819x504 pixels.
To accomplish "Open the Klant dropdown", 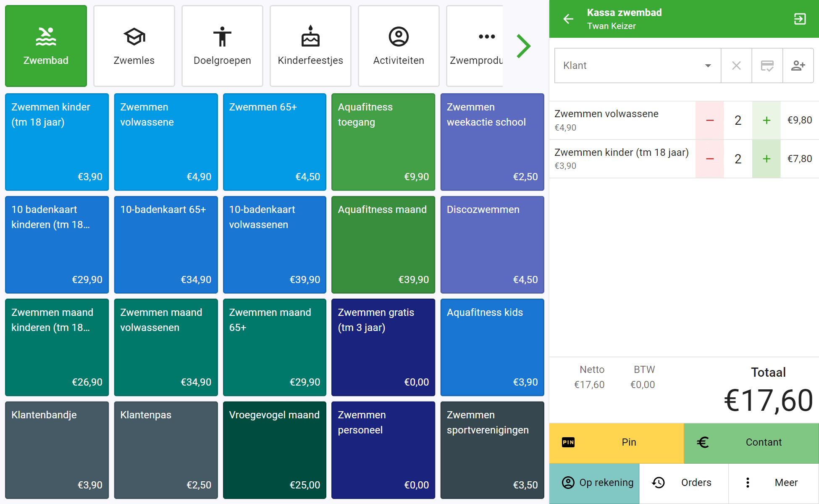I will tap(637, 66).
